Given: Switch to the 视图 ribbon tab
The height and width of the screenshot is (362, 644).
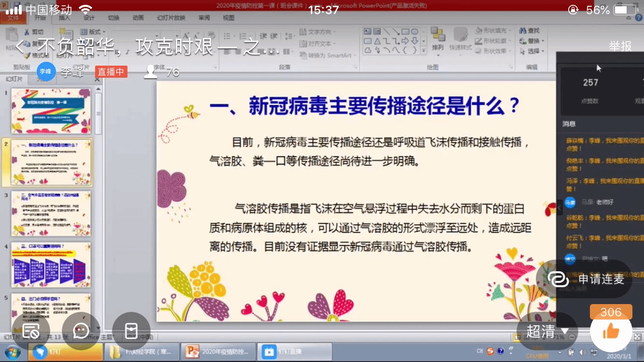Looking at the screenshot, I should [228, 18].
